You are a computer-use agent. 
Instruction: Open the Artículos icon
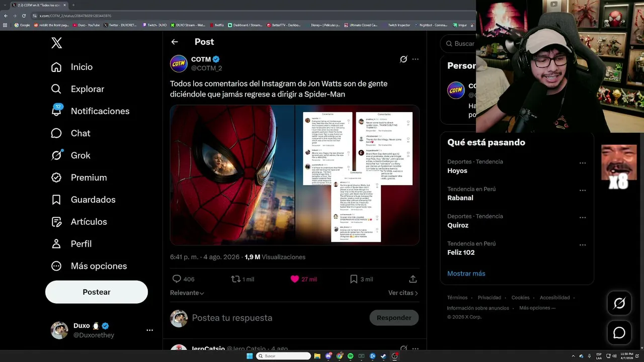(x=56, y=222)
